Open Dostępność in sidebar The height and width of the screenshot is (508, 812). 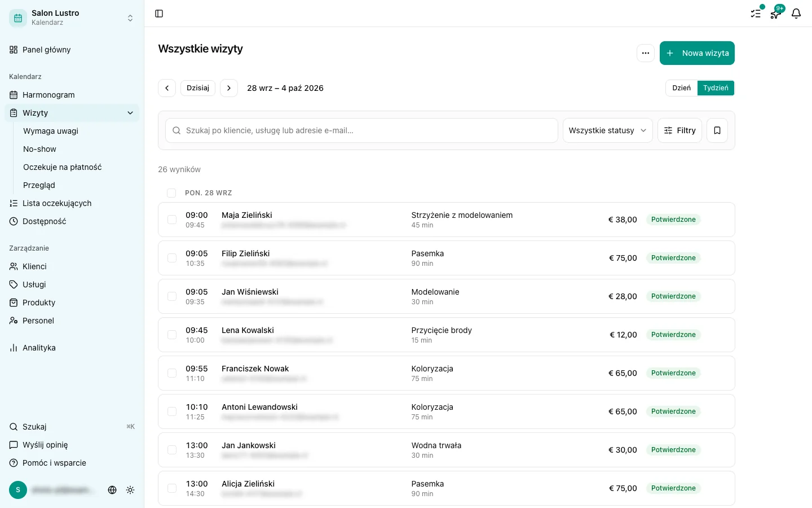[x=72, y=221]
